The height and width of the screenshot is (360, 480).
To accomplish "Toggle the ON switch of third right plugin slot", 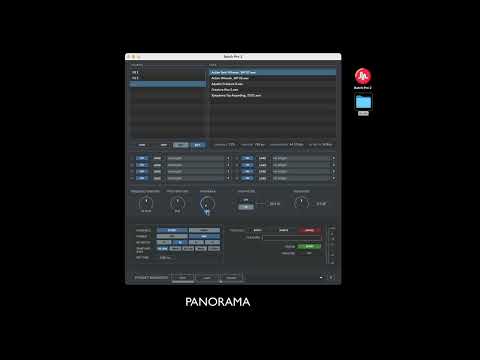I will pos(247,172).
